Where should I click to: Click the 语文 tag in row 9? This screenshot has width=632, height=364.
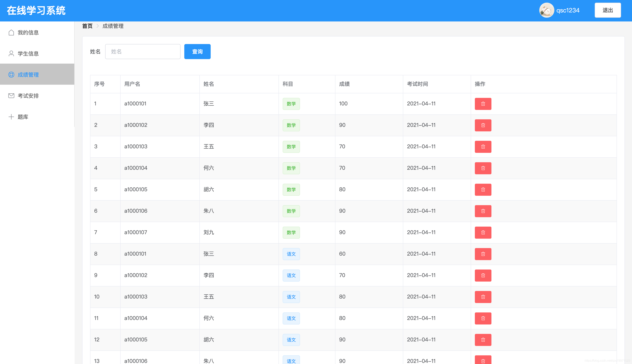[x=291, y=276]
